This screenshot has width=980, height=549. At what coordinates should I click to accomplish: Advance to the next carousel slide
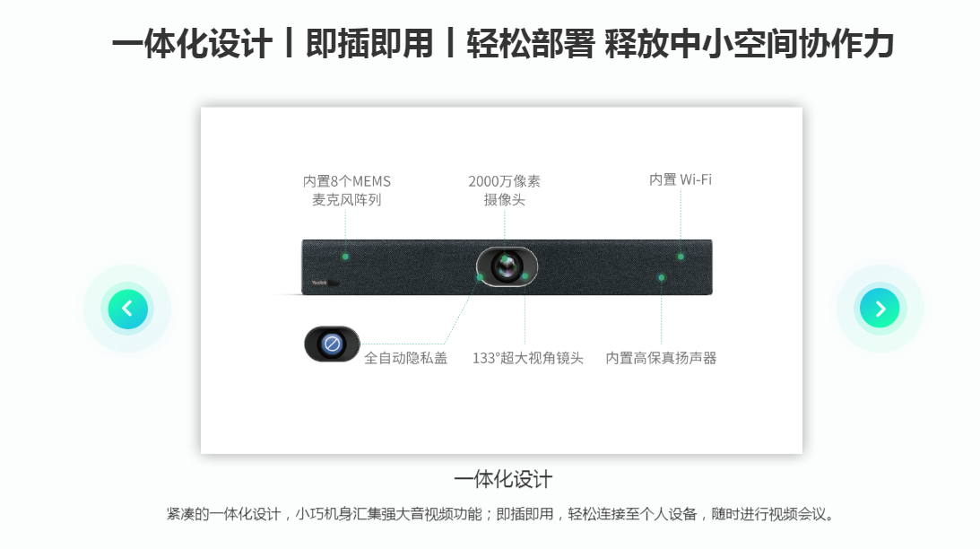click(880, 309)
